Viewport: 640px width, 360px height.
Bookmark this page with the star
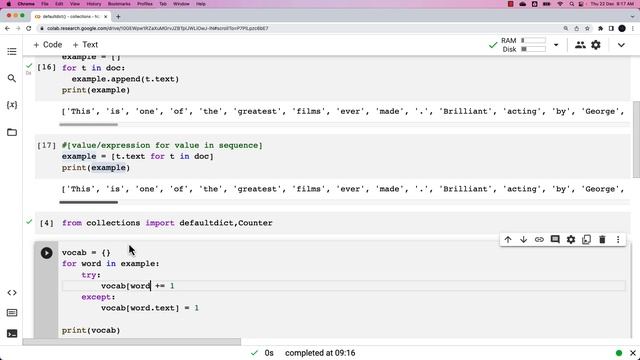pos(587,28)
